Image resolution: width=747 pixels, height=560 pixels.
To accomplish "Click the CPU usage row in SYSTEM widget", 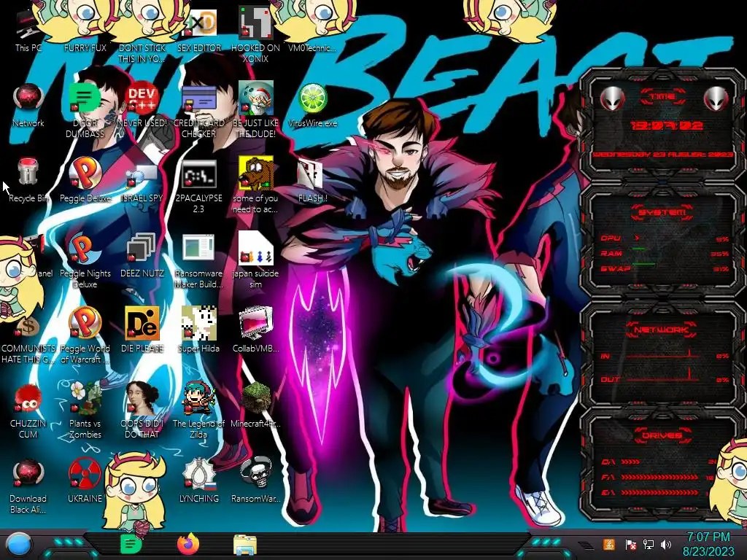I will 665,238.
